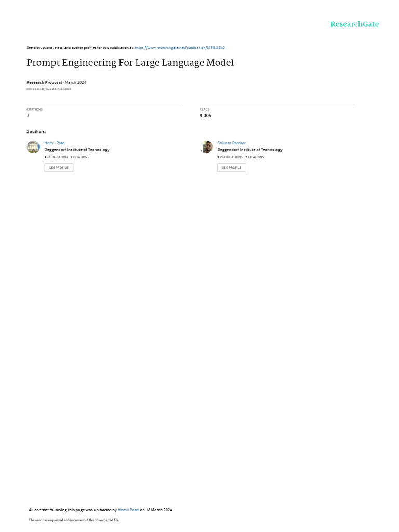Click Hemil Patel's 1 Publication stat
Viewport: 399px width, 532px height.
(x=56, y=157)
